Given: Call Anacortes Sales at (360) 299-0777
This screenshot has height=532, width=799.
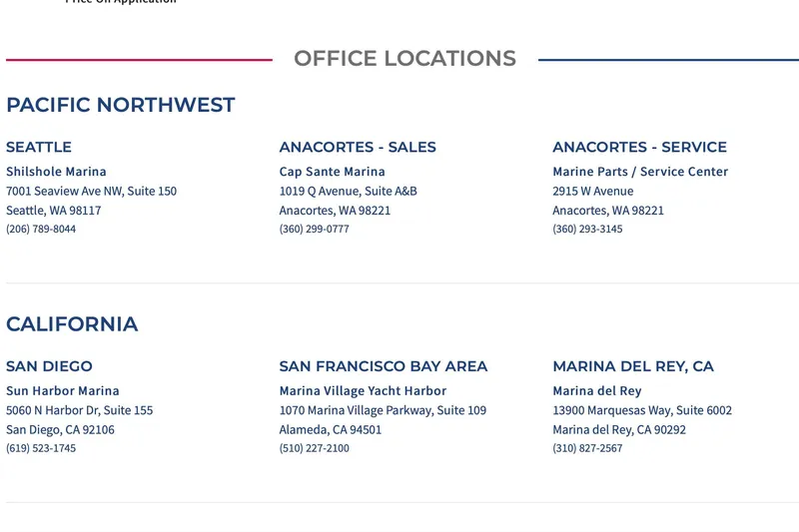Looking at the screenshot, I should pyautogui.click(x=315, y=229).
